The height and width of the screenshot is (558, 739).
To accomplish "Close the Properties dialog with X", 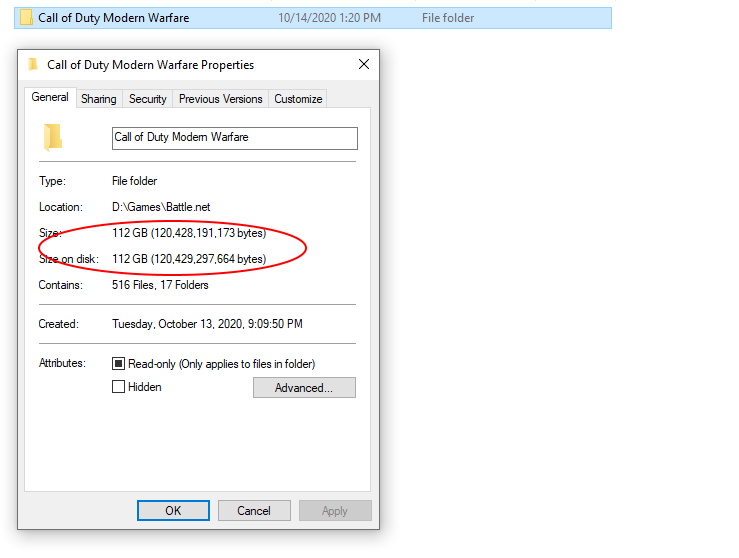I will (363, 64).
